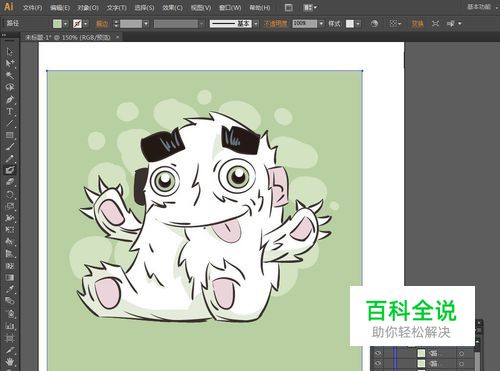Select the Line Segment tool

(9, 123)
